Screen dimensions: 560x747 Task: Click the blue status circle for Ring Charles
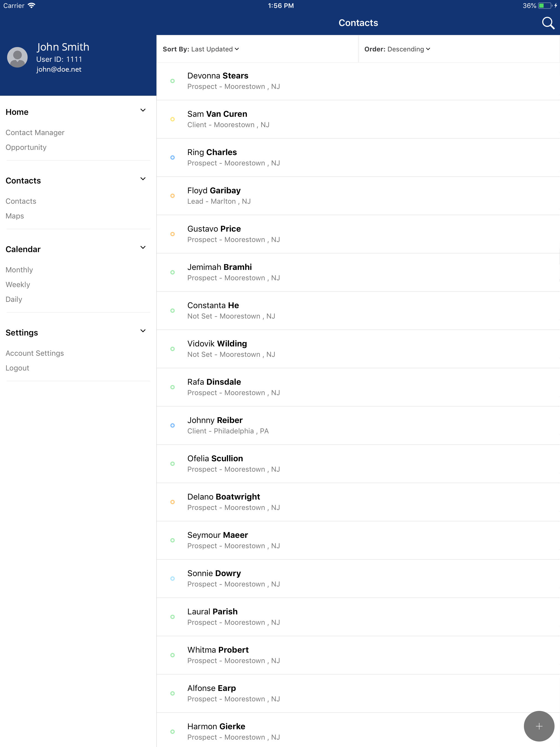pos(172,157)
